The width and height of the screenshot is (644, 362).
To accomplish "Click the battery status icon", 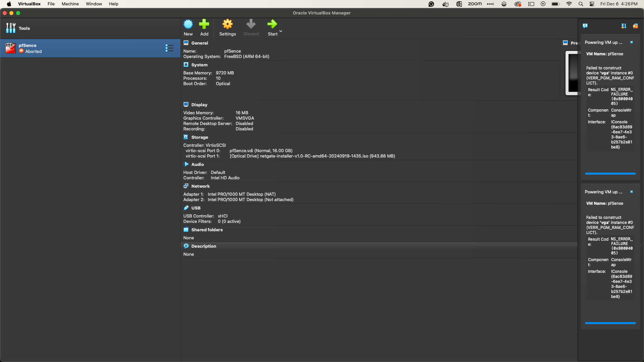I will [555, 4].
